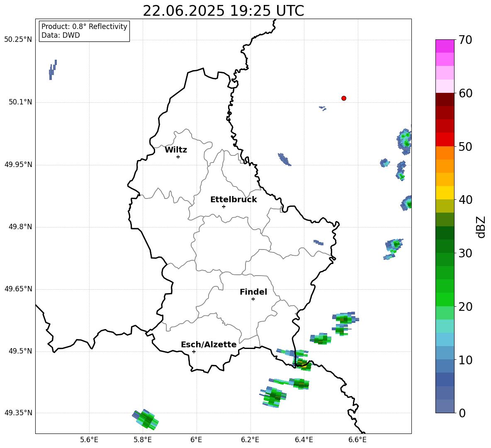Select the Findel city label
This screenshot has width=491, height=448.
click(x=253, y=292)
